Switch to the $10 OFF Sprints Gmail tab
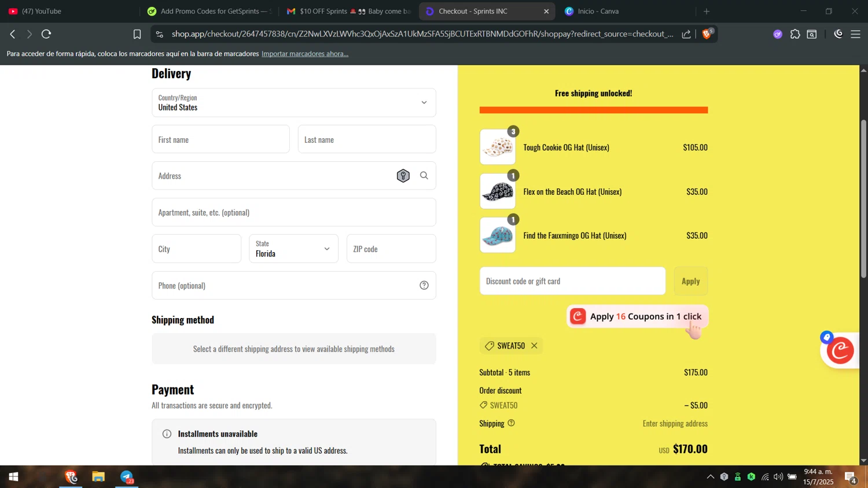Viewport: 868px width, 488px height. tap(349, 11)
